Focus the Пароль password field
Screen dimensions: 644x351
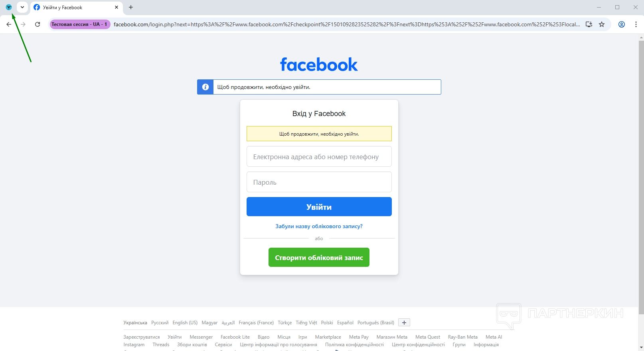(319, 182)
